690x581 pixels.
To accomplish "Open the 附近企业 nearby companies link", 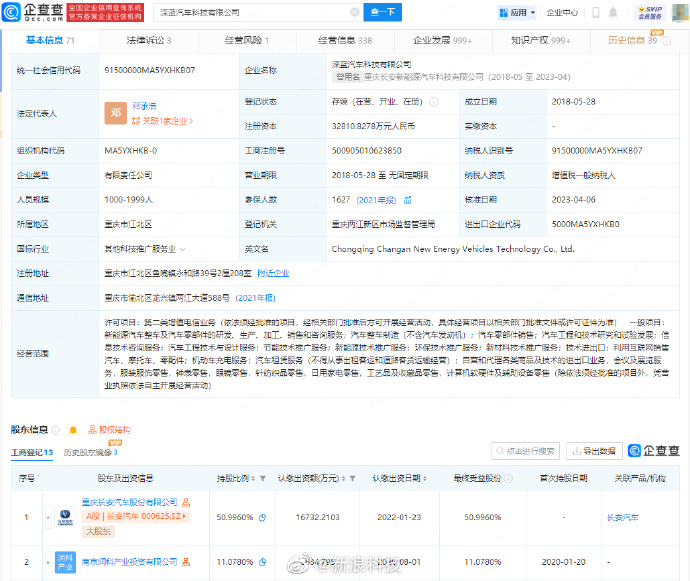I will click(x=274, y=272).
